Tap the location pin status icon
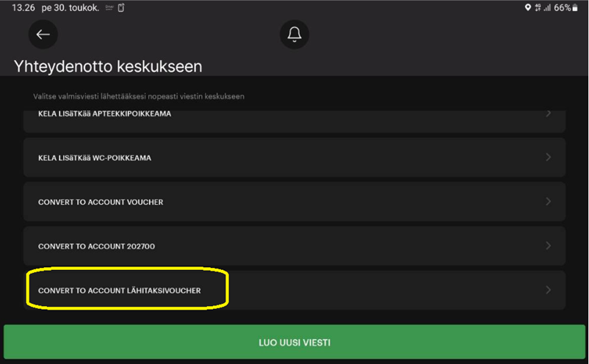The image size is (589, 364). coord(527,7)
